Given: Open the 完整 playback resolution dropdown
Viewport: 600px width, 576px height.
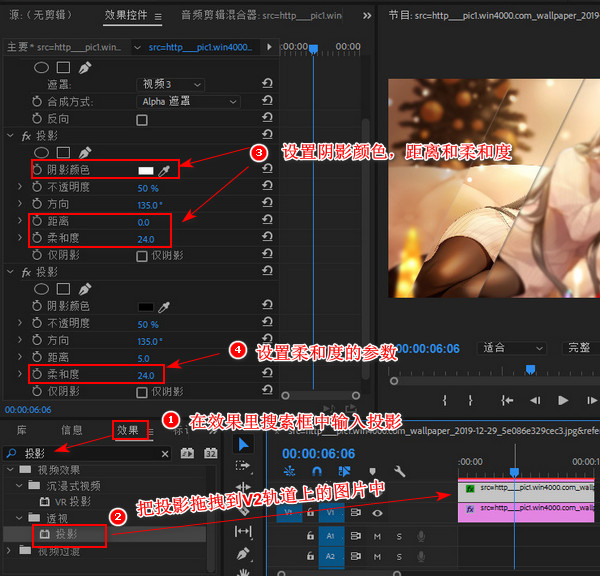Looking at the screenshot, I should (x=581, y=348).
